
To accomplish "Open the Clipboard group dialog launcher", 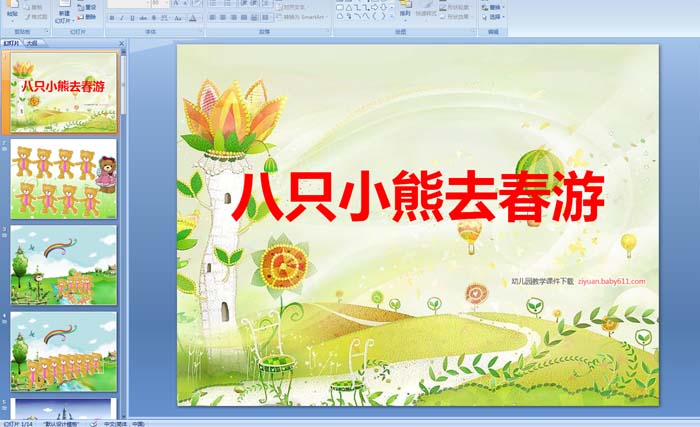I will coord(47,31).
